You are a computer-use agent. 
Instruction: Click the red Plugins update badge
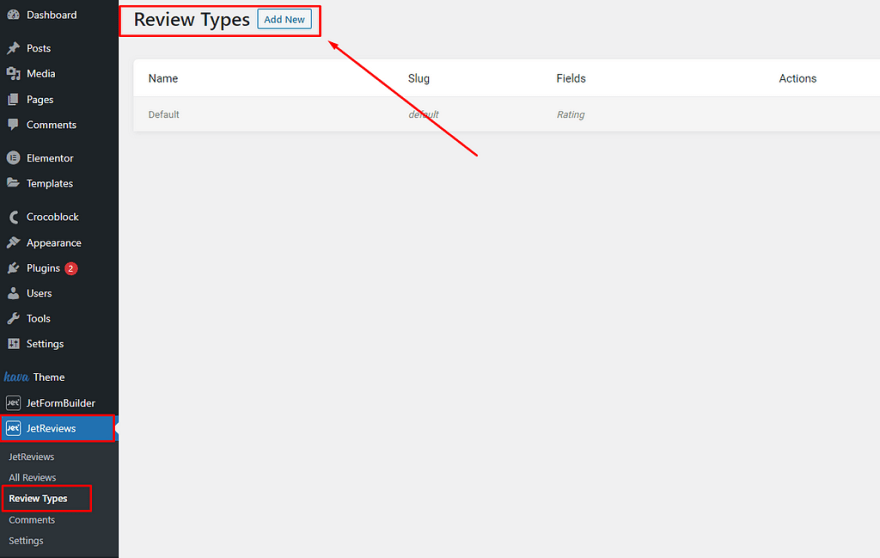71,268
